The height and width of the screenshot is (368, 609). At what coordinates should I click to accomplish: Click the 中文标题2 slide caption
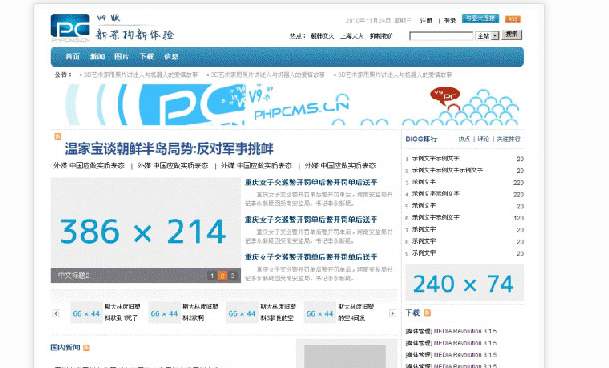(x=73, y=276)
